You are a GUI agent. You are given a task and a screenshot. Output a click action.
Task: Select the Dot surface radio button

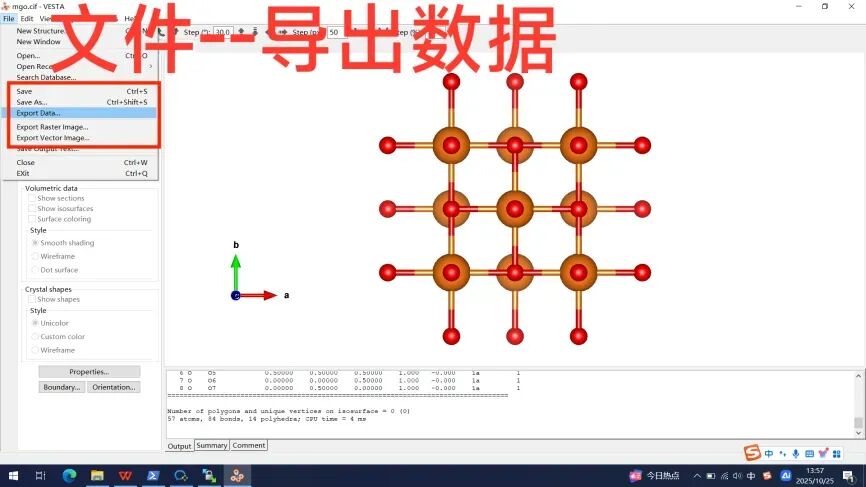click(x=35, y=270)
